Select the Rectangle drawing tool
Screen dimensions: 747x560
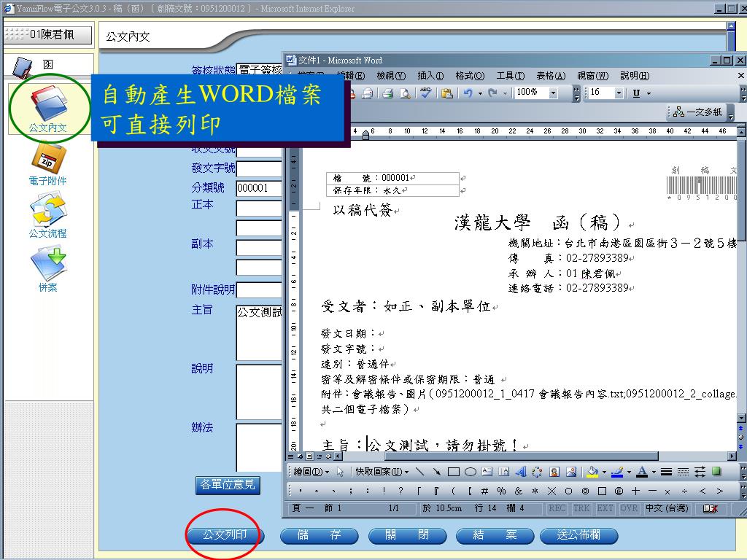coord(454,472)
